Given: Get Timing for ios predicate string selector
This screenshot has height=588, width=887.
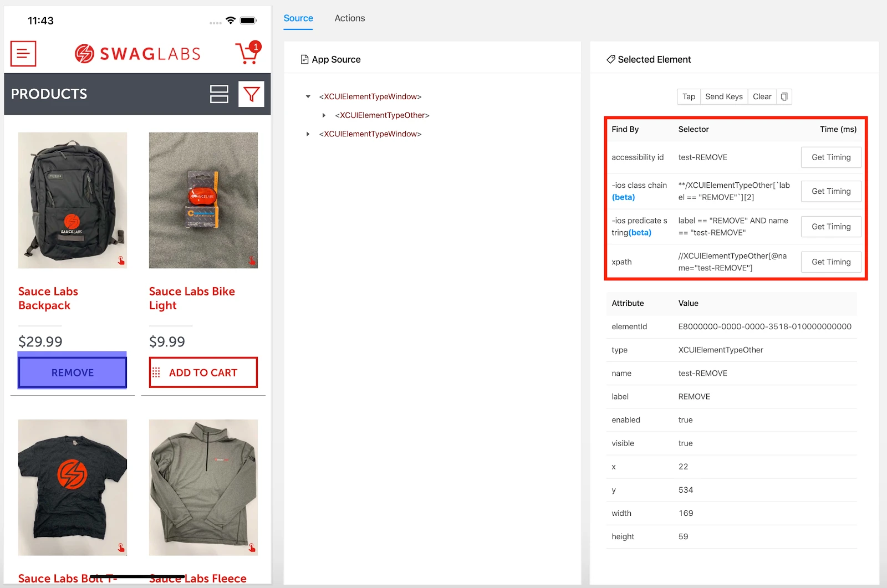Looking at the screenshot, I should [x=831, y=227].
